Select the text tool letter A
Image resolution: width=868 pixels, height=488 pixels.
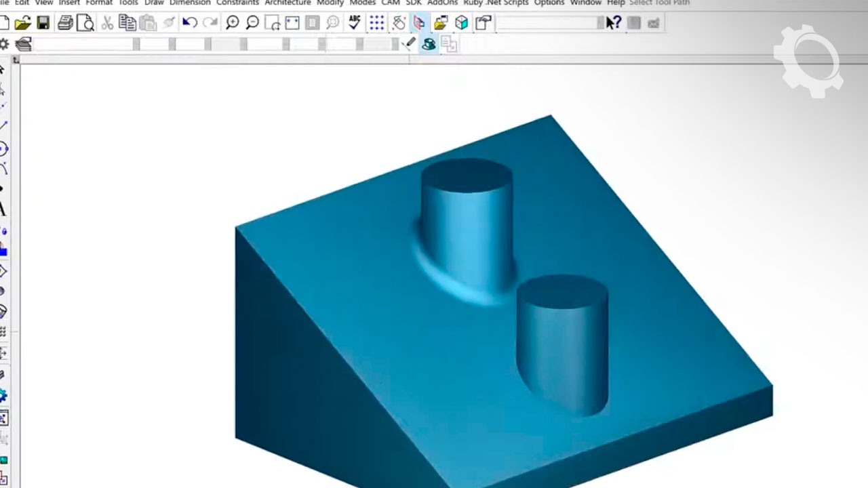(3, 209)
